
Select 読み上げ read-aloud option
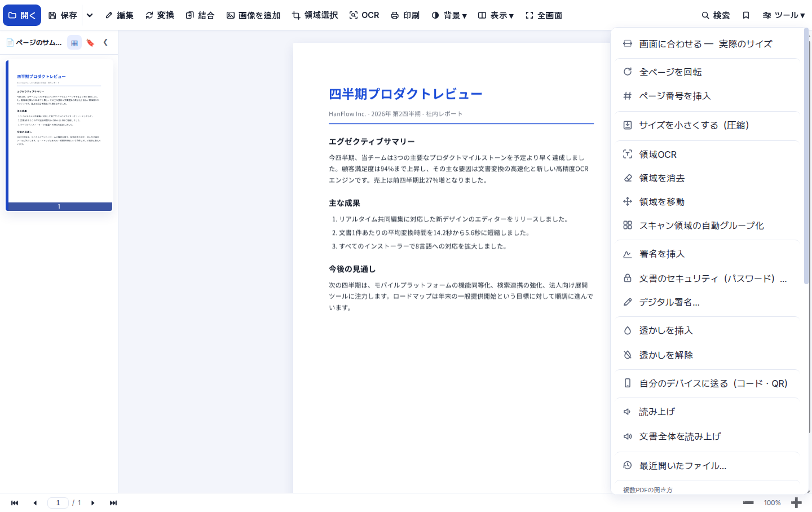(707, 412)
